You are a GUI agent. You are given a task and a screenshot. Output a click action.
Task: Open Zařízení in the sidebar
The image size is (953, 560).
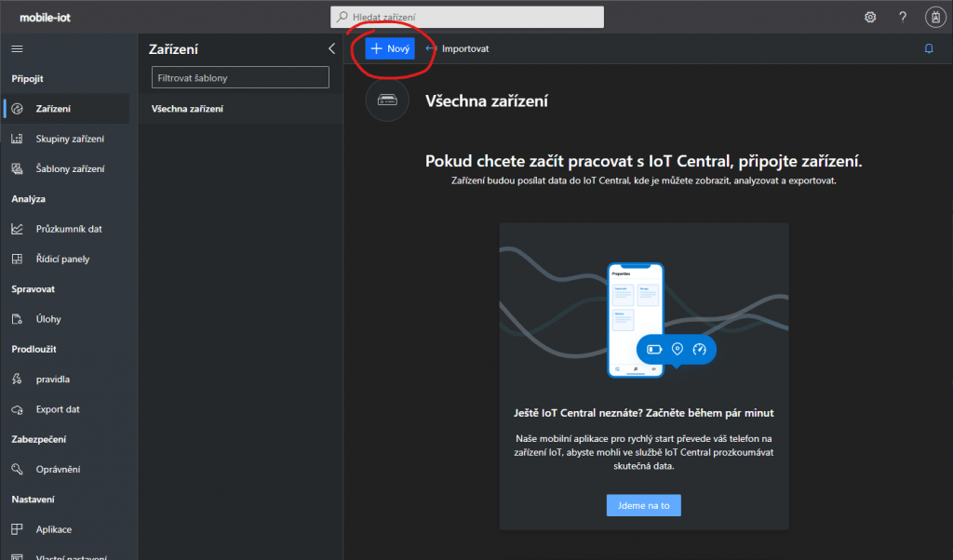tap(53, 109)
